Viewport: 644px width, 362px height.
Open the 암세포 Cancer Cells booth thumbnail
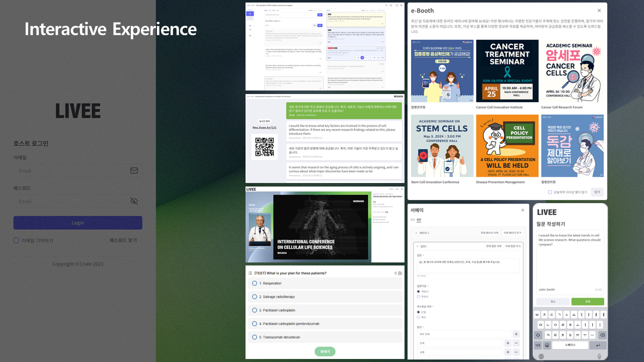[573, 71]
